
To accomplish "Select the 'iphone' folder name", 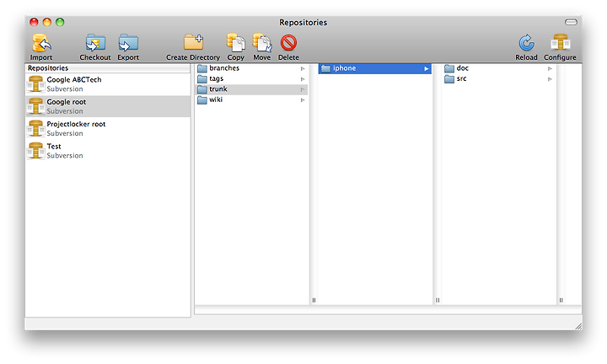I will pos(344,68).
